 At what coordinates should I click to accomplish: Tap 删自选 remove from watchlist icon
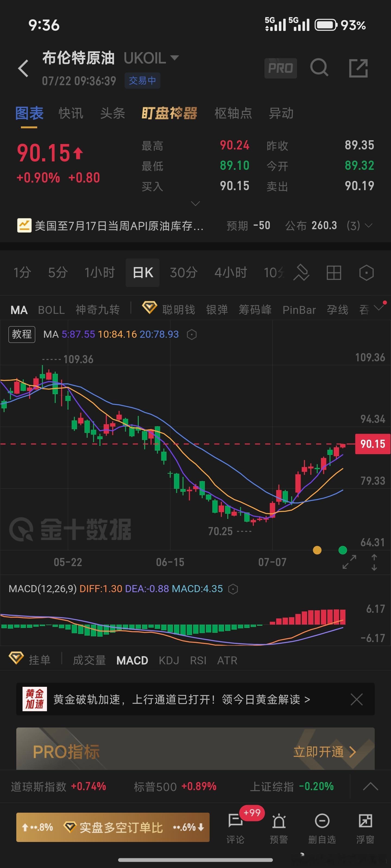[x=322, y=821]
